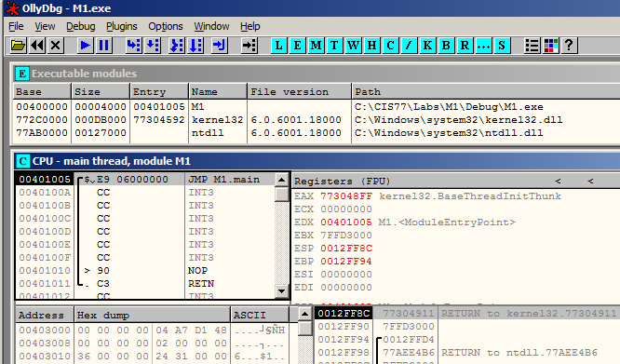Sort modules by Size column header
Image resolution: width=620 pixels, height=364 pixels.
[101, 91]
